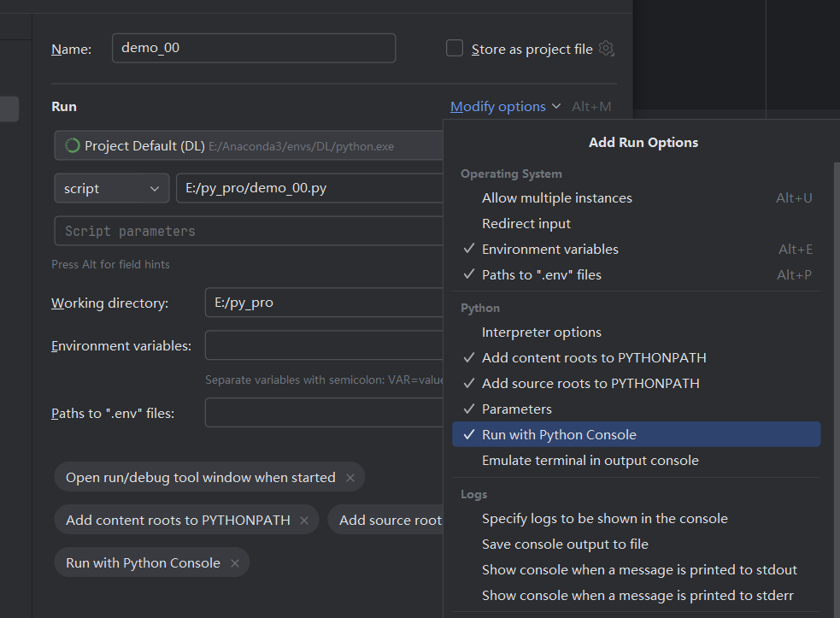This screenshot has height=618, width=840.
Task: Toggle the Paths to ".env" files option in the popup
Action: pyautogui.click(x=637, y=275)
